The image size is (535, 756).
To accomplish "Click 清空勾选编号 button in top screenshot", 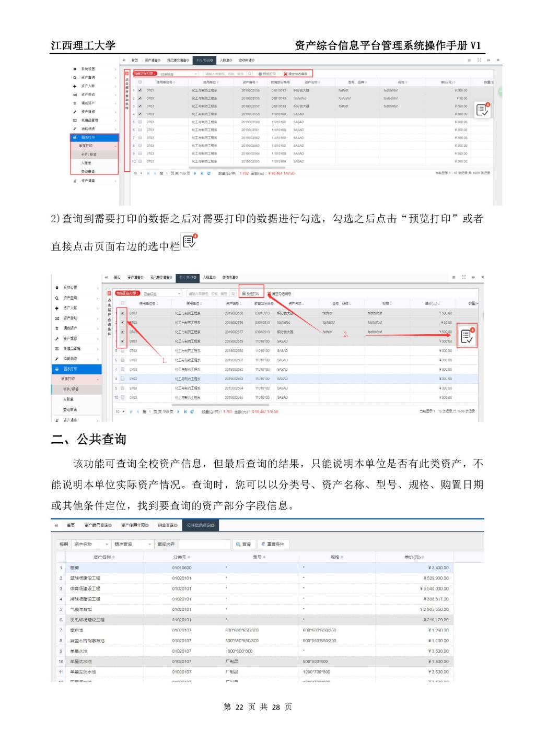I will (296, 74).
